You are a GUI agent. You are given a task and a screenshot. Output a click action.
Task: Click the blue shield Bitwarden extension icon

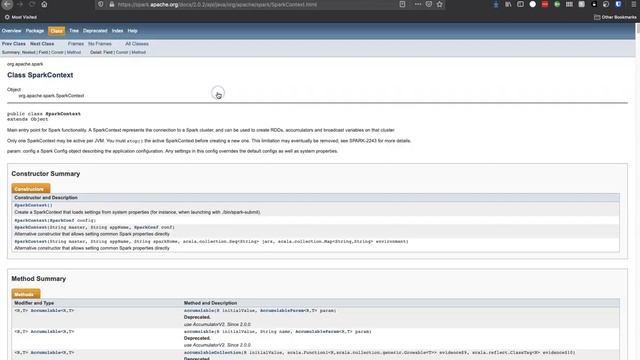coord(618,4)
